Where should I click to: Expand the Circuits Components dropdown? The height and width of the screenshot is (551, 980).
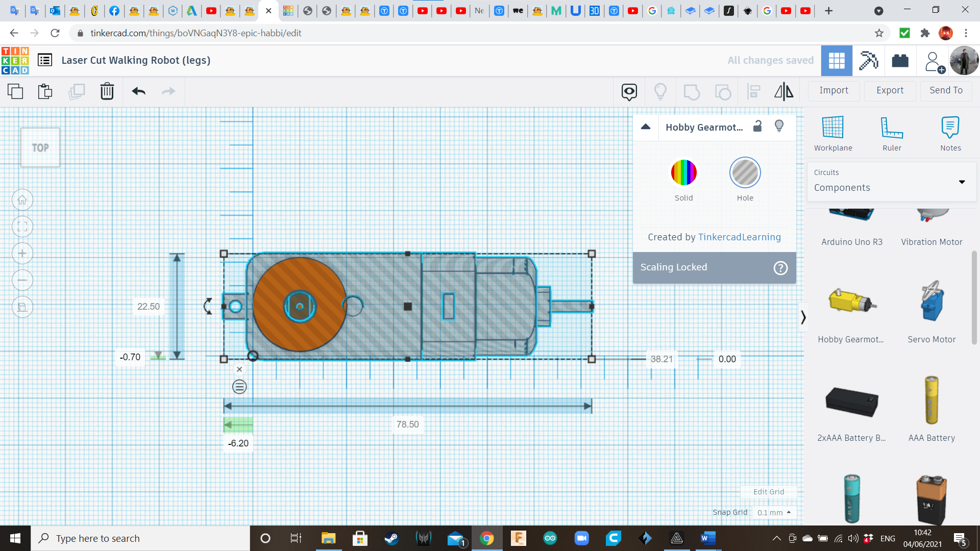coord(962,182)
